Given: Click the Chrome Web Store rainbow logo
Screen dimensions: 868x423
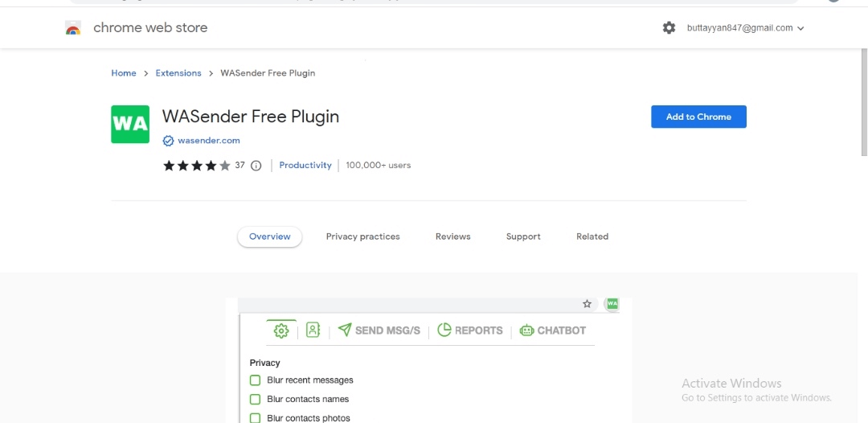Looking at the screenshot, I should pyautogui.click(x=73, y=27).
